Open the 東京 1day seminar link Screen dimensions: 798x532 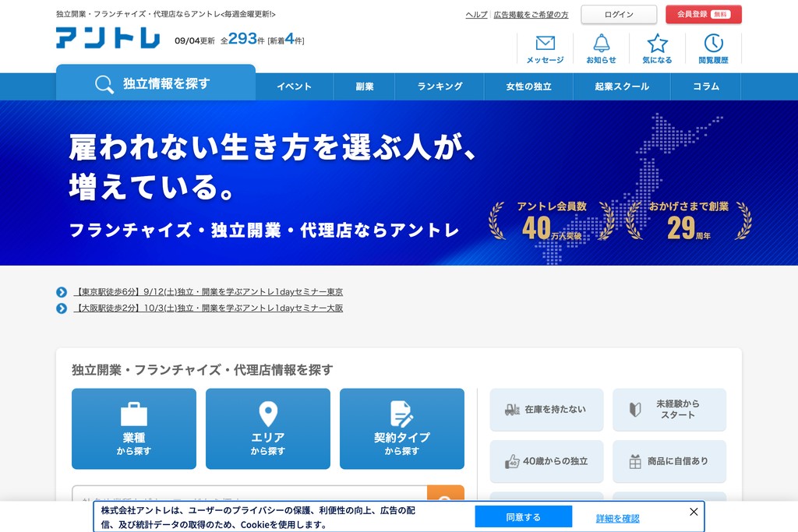point(208,292)
